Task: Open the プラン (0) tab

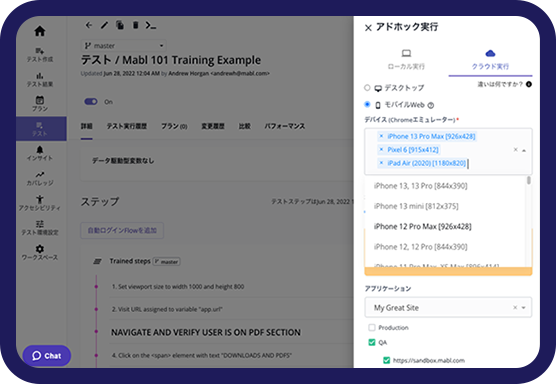Action: click(174, 126)
